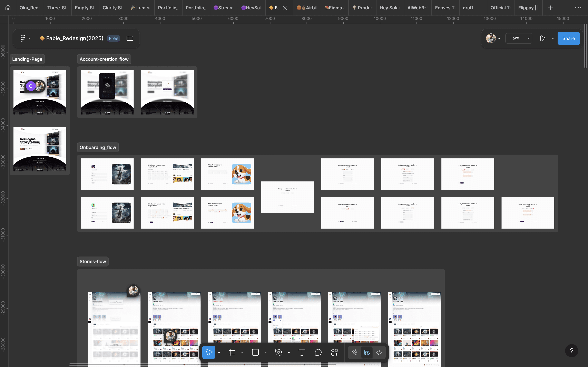588x367 pixels.
Task: Select the Comment tool
Action: pyautogui.click(x=318, y=352)
